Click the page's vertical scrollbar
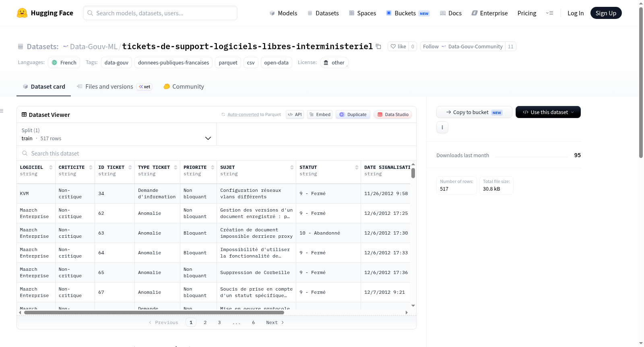 coord(641,83)
